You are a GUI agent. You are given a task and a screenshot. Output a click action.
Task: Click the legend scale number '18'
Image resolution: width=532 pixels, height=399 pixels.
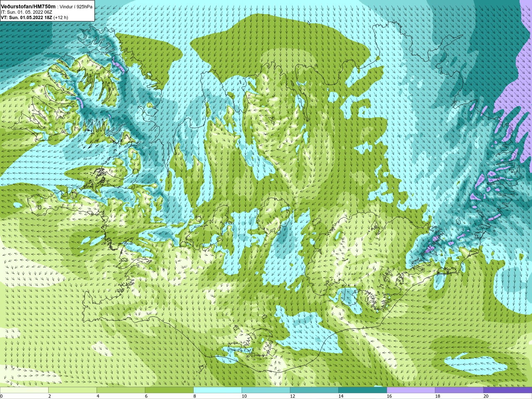(x=438, y=396)
